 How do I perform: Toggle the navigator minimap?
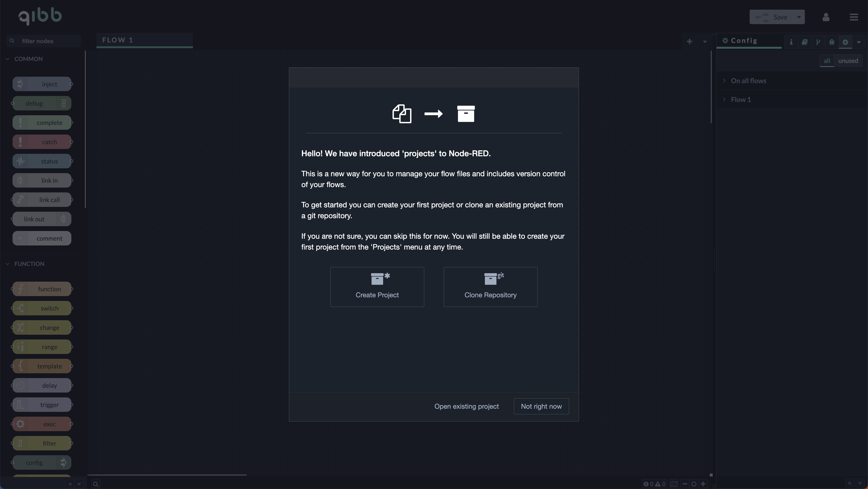[x=674, y=484]
